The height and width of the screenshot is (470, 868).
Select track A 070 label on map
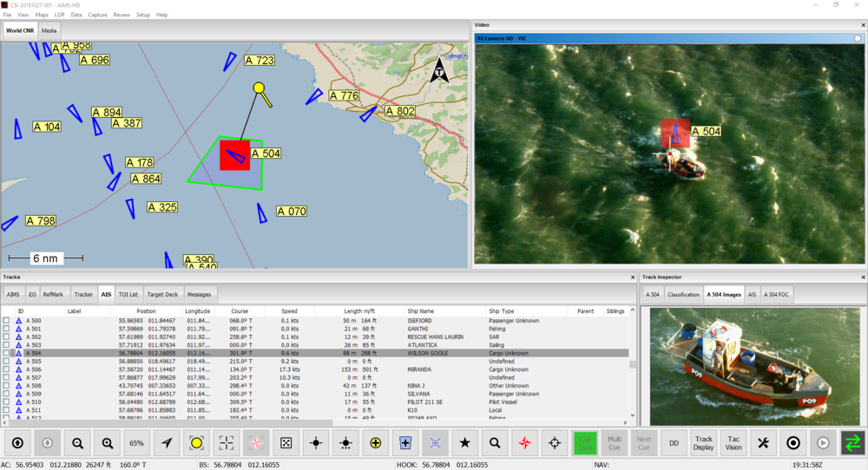(291, 212)
